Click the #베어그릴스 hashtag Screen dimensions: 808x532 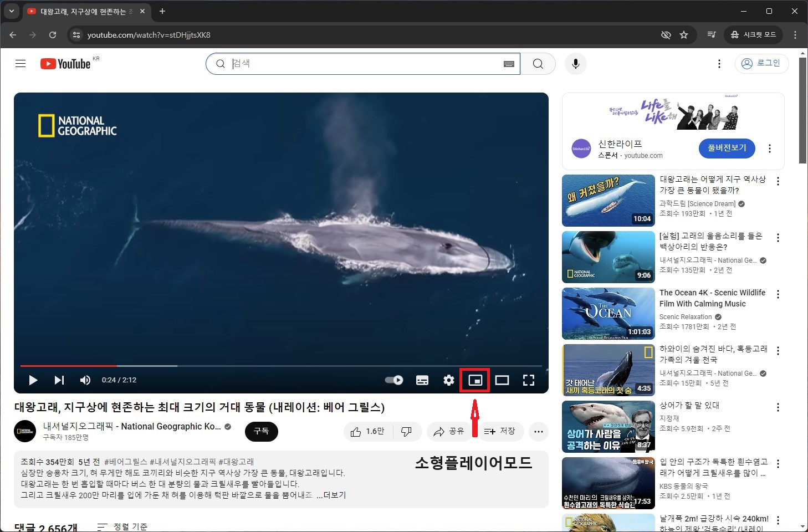pos(126,462)
